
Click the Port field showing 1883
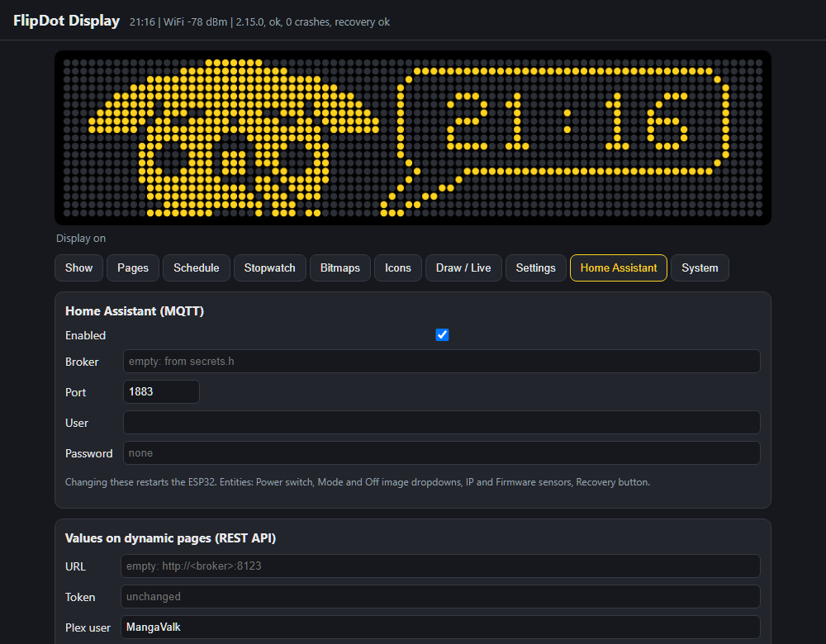pyautogui.click(x=161, y=392)
